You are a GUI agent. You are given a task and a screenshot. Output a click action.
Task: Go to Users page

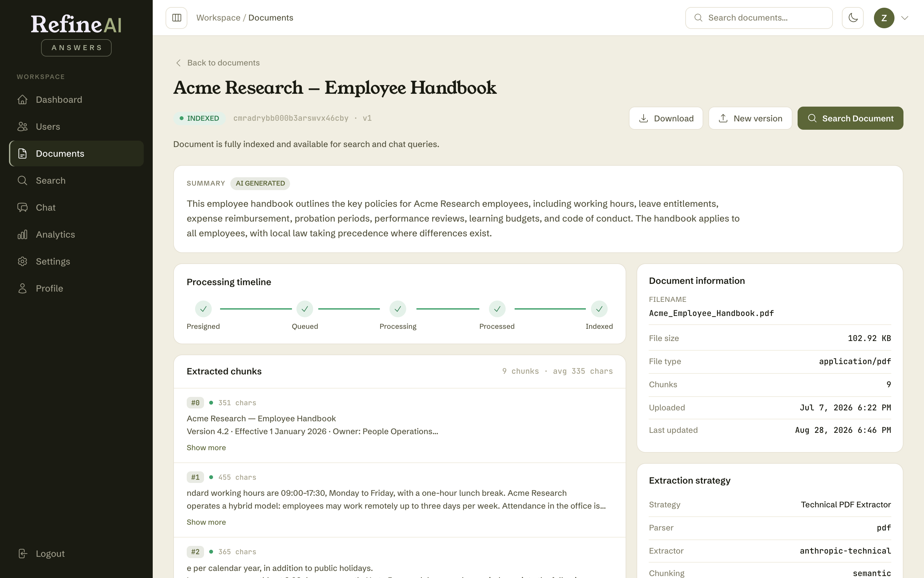(x=76, y=127)
